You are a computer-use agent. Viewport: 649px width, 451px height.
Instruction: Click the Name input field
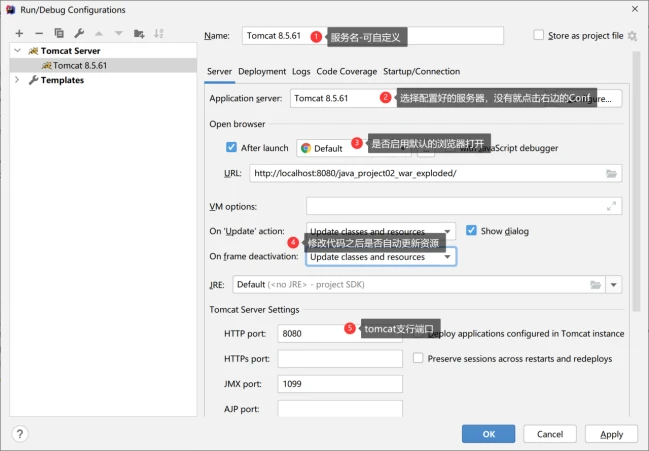point(373,36)
